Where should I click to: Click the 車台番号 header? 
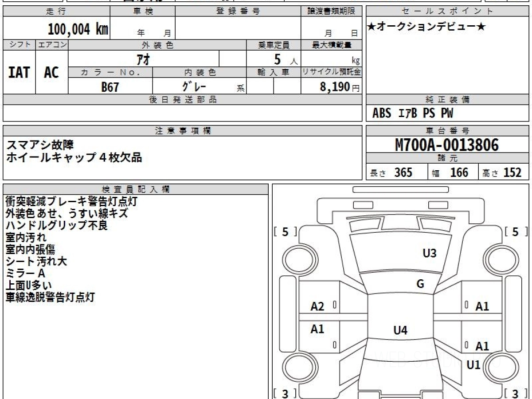(447, 131)
